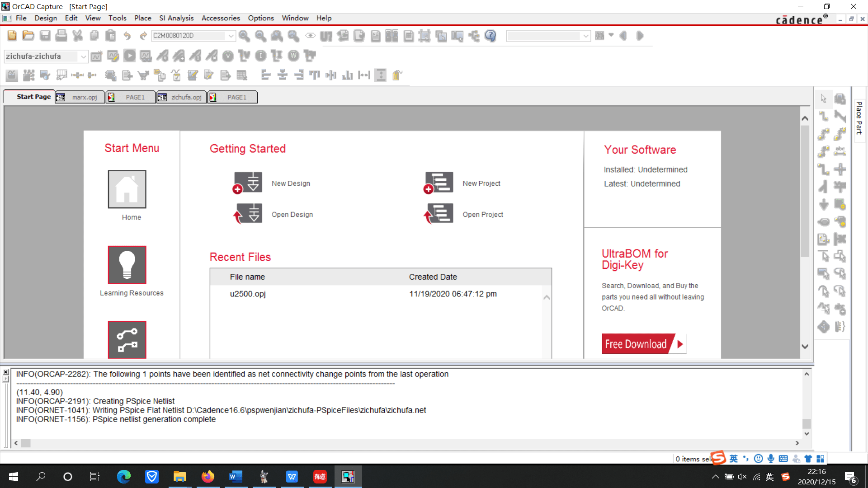
Task: Click the Save diskette toolbar icon
Action: [45, 36]
